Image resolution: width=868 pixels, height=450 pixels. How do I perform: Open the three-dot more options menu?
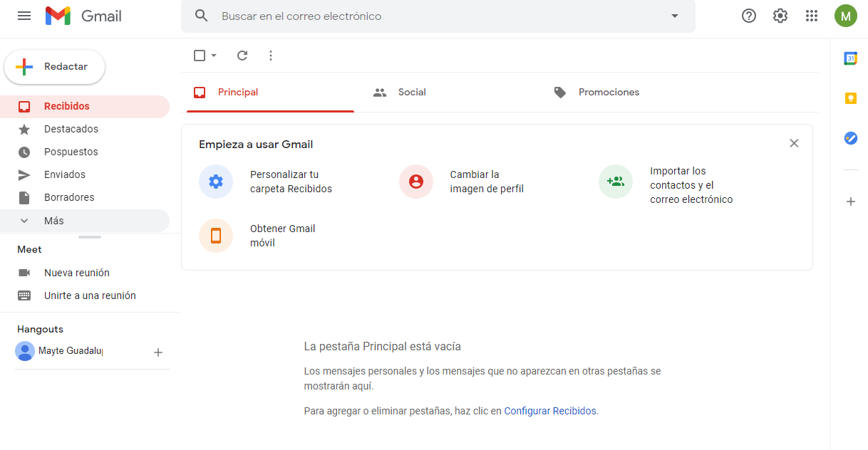click(271, 56)
